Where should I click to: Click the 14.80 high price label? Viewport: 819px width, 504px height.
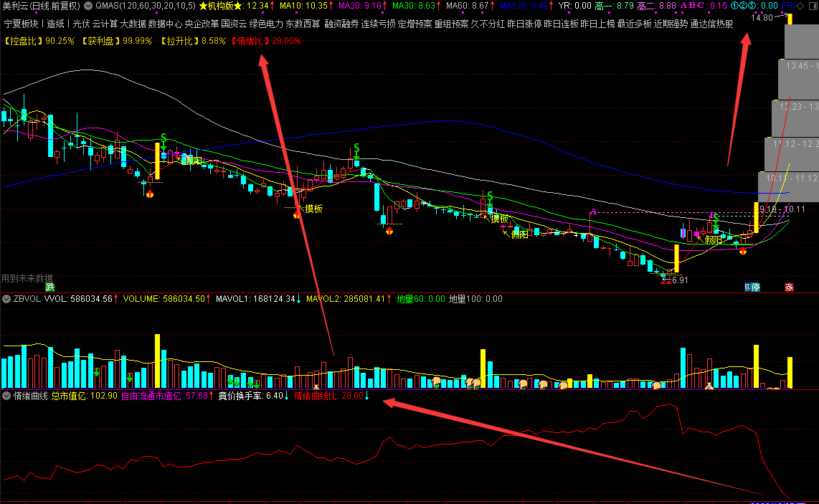[x=762, y=18]
